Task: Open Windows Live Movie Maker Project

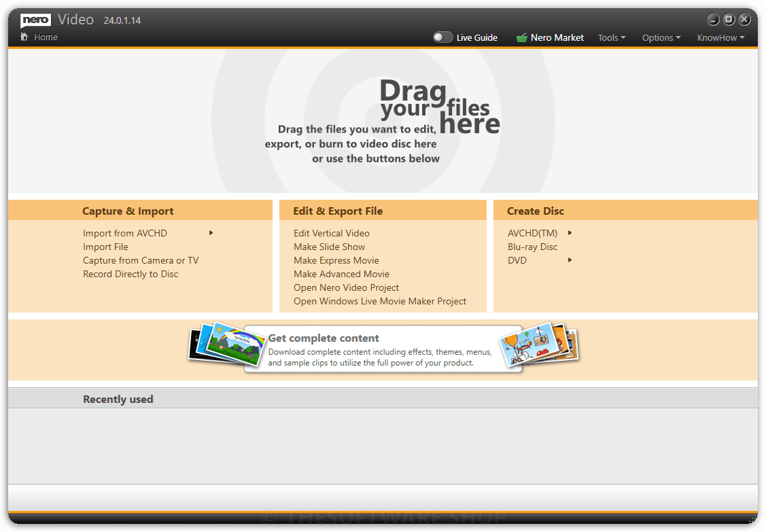Action: point(380,302)
